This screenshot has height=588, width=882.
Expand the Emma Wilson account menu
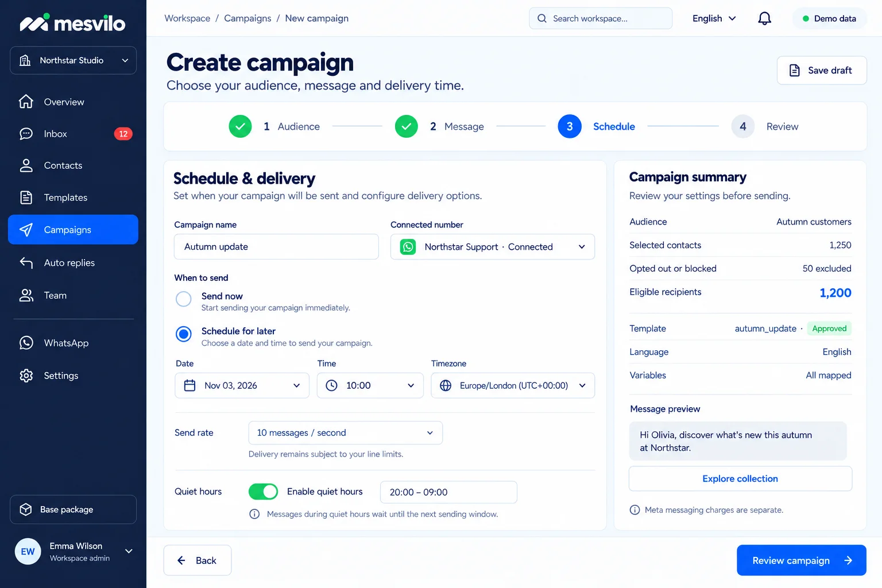point(73,551)
